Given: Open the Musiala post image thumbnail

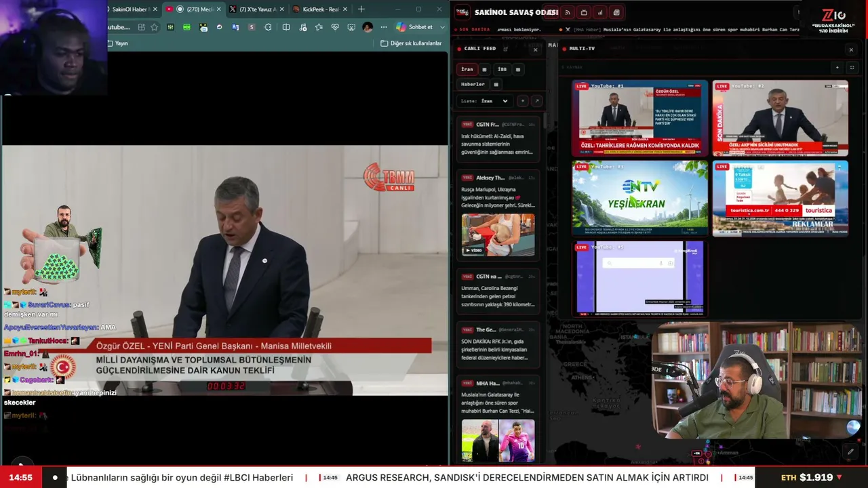Looking at the screenshot, I should pos(498,441).
